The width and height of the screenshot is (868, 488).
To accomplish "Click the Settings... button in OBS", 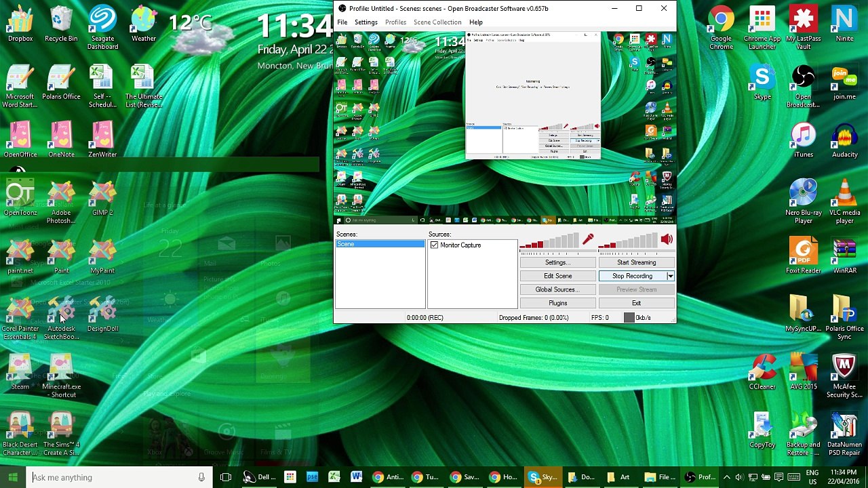I will [x=557, y=262].
